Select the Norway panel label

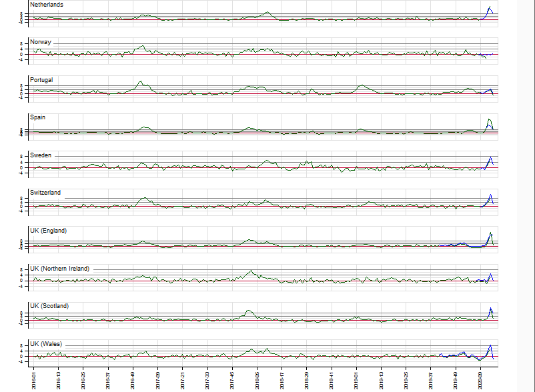click(41, 42)
